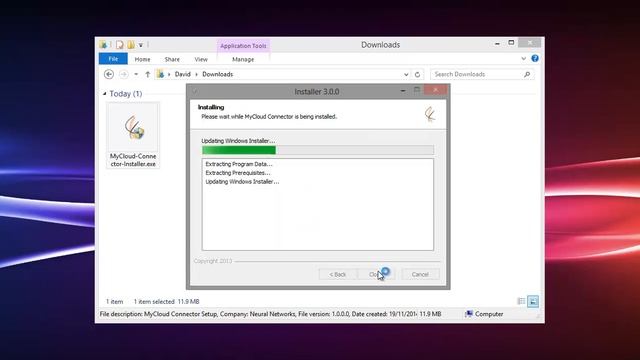
Task: Close the Installer 3.0.0 window
Action: tap(435, 90)
